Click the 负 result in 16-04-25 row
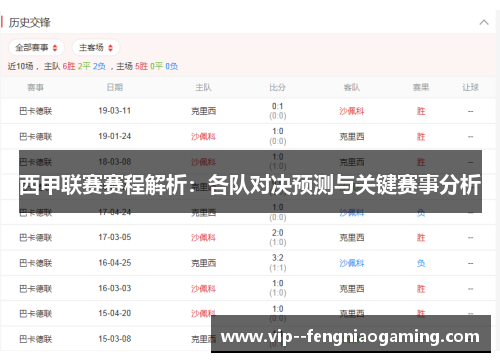The height and width of the screenshot is (362, 500). tap(421, 263)
